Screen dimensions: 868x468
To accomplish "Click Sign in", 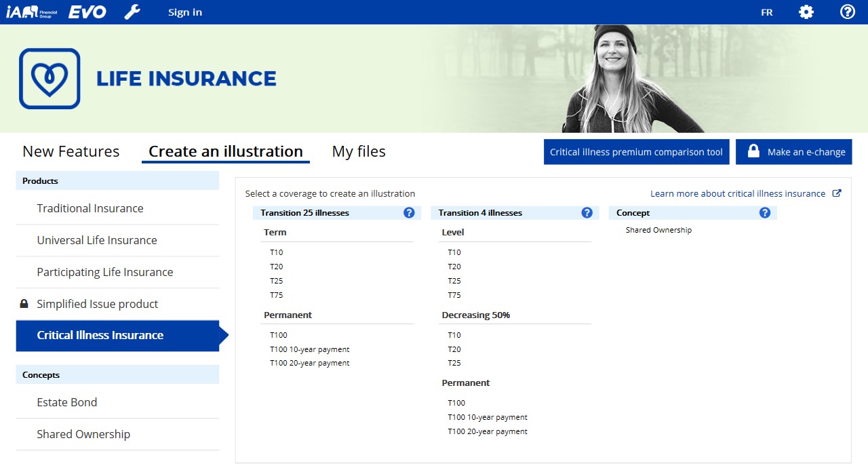I will [185, 12].
